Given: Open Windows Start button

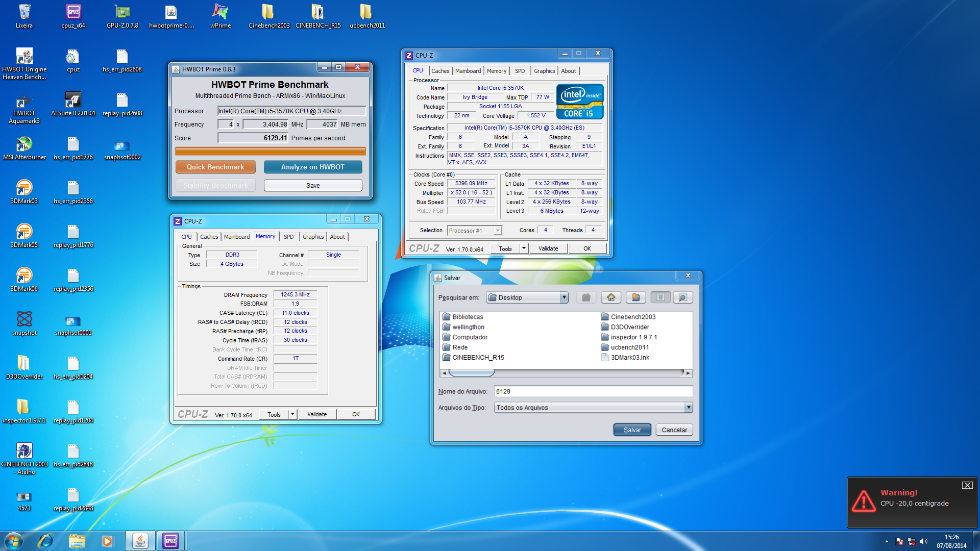Looking at the screenshot, I should pos(14,541).
